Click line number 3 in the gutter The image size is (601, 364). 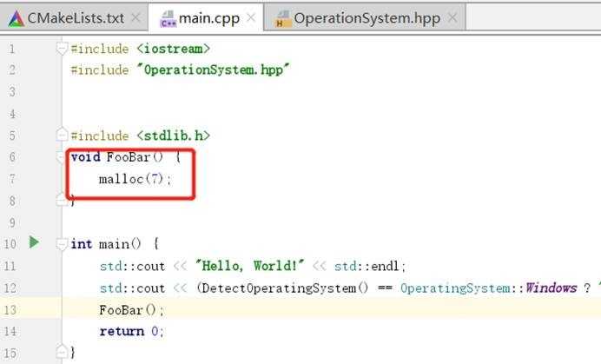tap(12, 92)
